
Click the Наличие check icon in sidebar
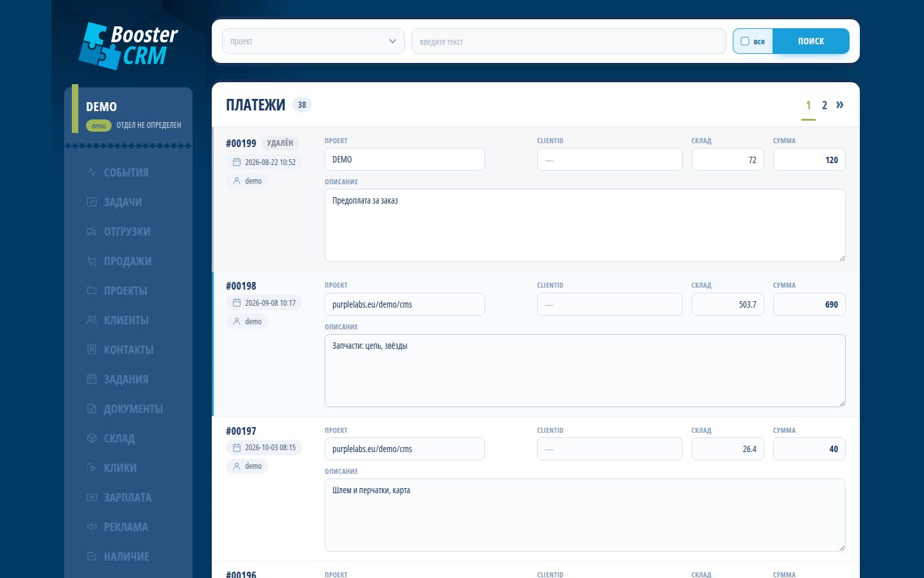click(x=92, y=556)
